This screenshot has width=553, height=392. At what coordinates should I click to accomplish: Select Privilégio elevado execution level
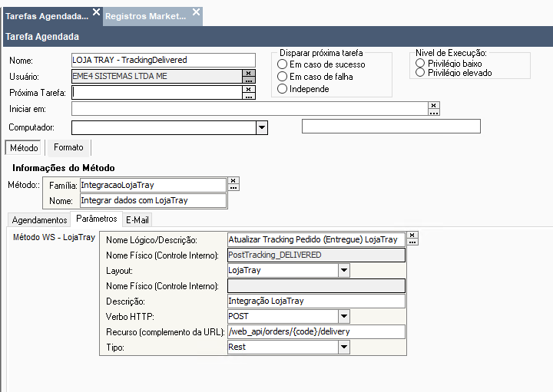[x=420, y=72]
